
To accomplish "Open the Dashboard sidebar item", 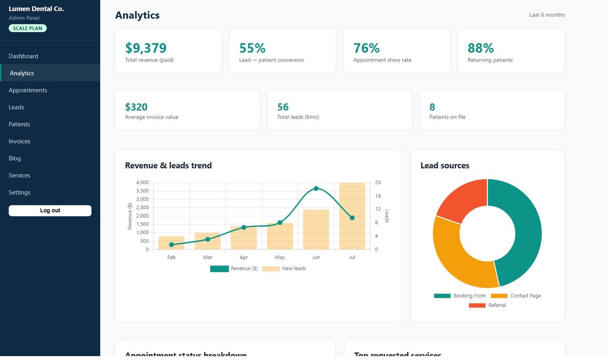I will [x=50, y=56].
